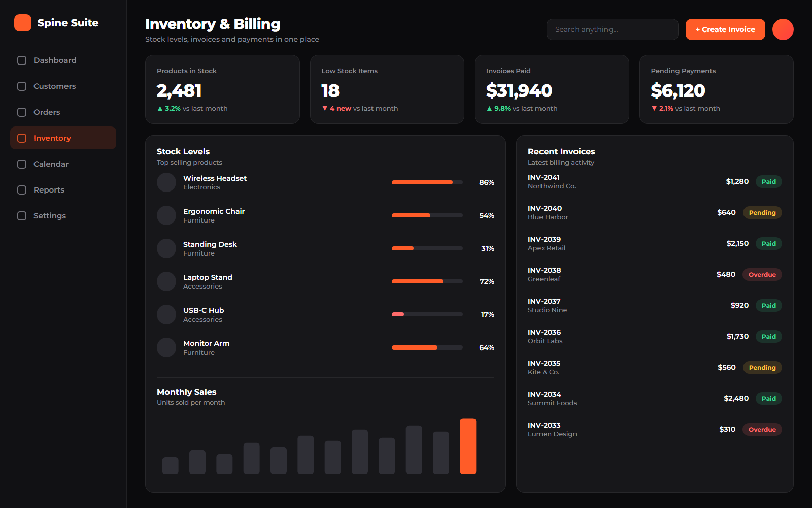The width and height of the screenshot is (812, 508).
Task: Click the Laptop Stand 72% stock bar
Action: pyautogui.click(x=427, y=281)
